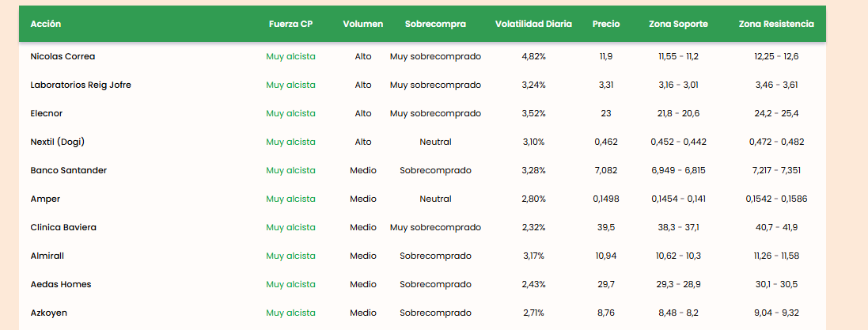Image resolution: width=868 pixels, height=330 pixels.
Task: Select the Nextil (Dogi) stock name
Action: [x=57, y=142]
